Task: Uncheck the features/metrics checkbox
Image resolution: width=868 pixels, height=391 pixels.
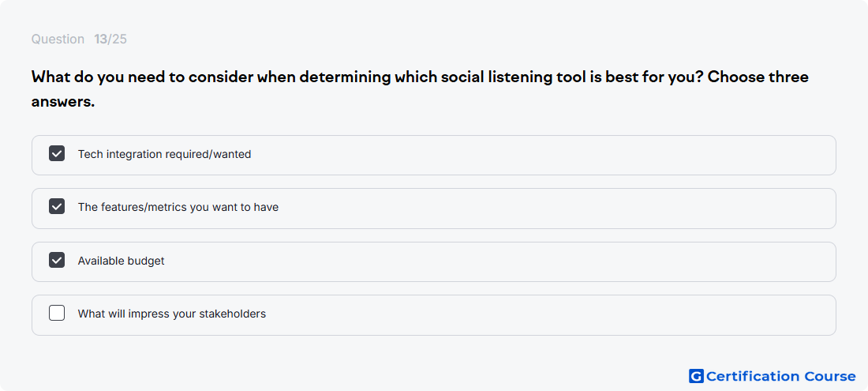Action: coord(57,207)
